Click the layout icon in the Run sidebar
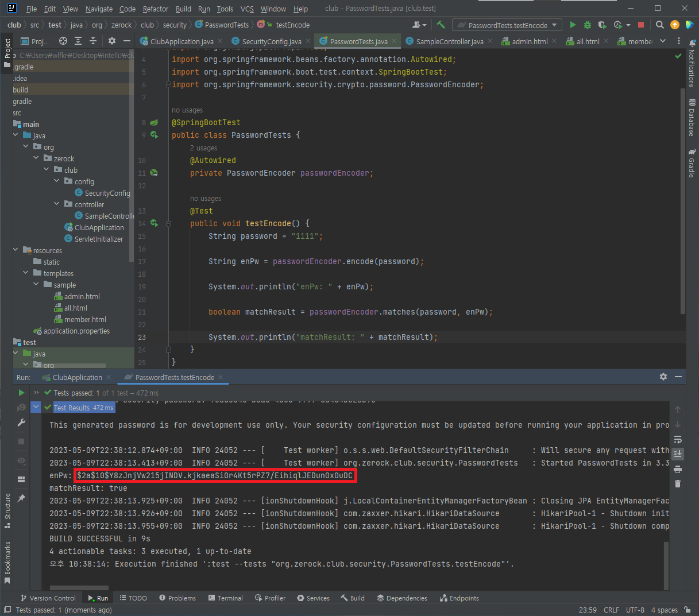699x616 pixels. [x=21, y=479]
